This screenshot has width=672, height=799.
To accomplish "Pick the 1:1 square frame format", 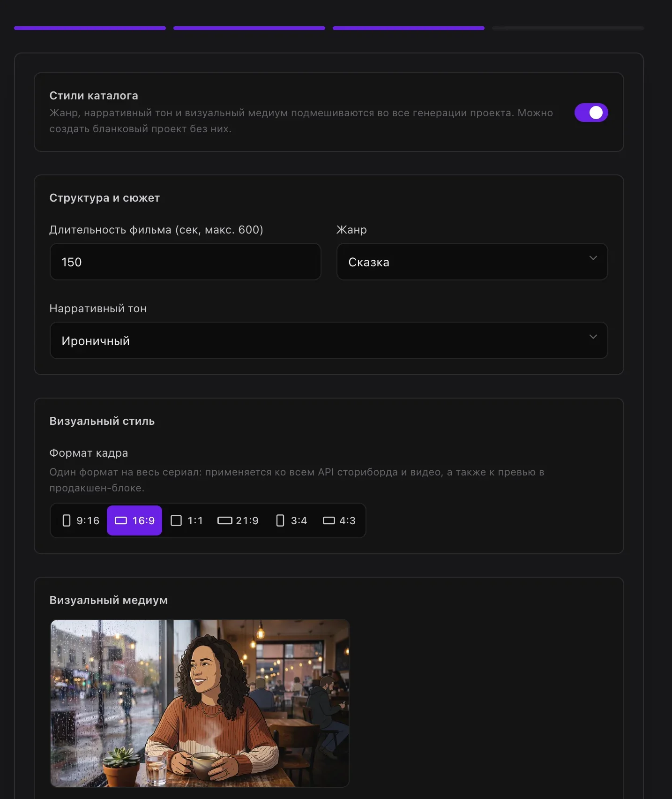I will point(187,520).
